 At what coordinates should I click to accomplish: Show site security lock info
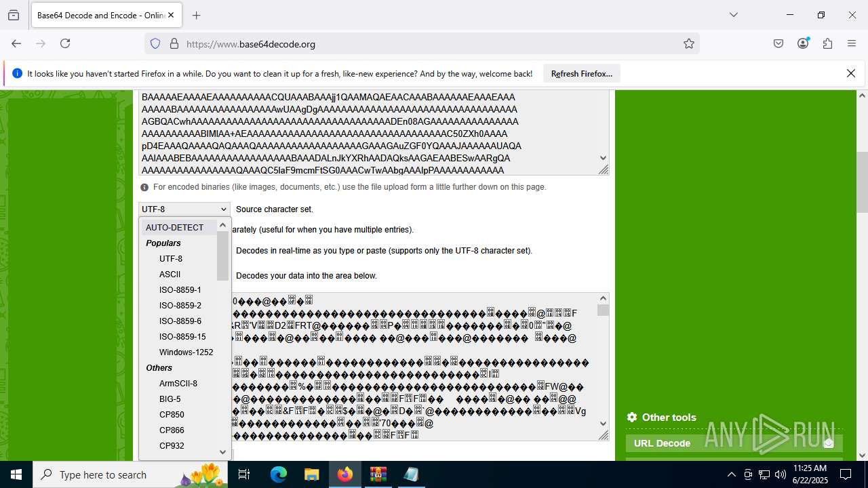tap(174, 43)
